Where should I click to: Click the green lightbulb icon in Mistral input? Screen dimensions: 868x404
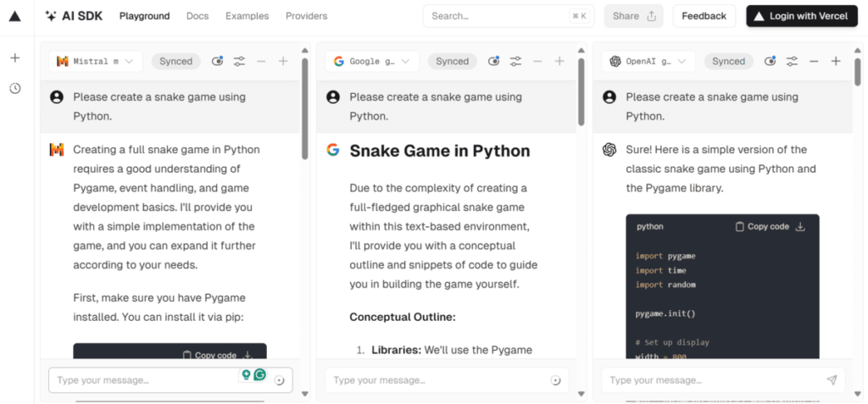[246, 374]
